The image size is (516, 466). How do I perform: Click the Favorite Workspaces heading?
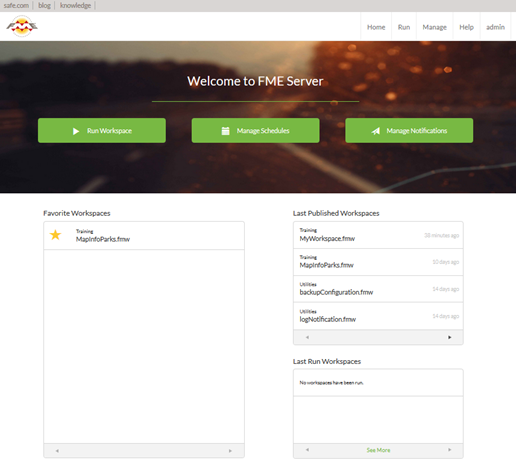click(77, 213)
